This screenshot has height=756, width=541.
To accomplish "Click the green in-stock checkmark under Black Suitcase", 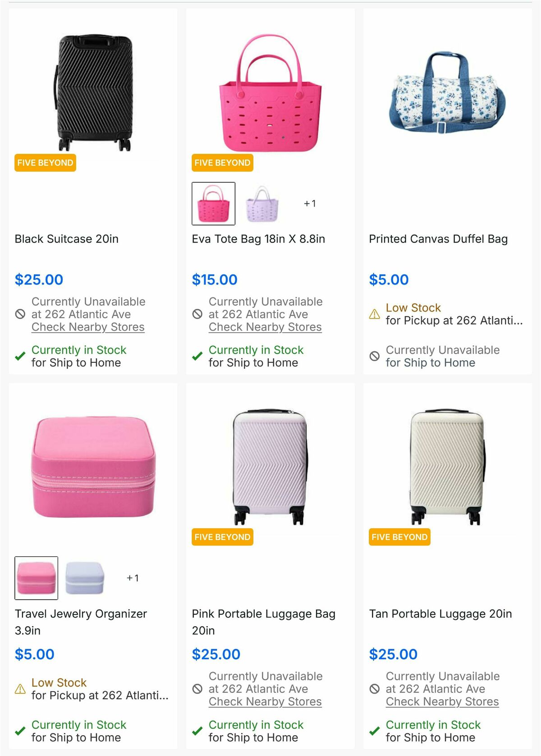I will click(19, 356).
